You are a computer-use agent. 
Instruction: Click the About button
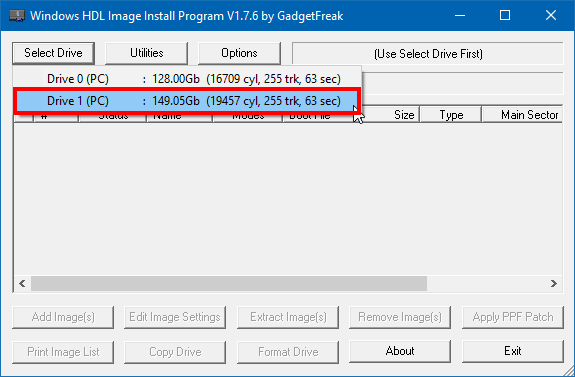pos(400,351)
